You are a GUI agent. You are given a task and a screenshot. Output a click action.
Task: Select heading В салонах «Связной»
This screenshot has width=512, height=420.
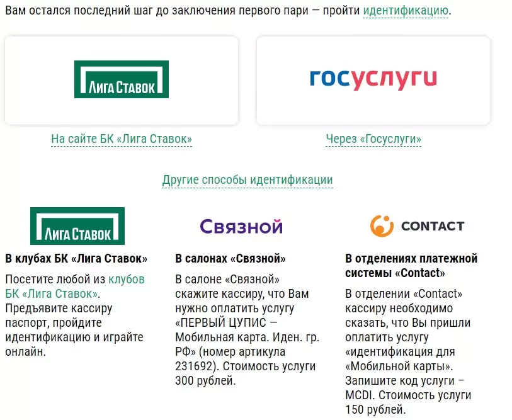click(x=230, y=258)
